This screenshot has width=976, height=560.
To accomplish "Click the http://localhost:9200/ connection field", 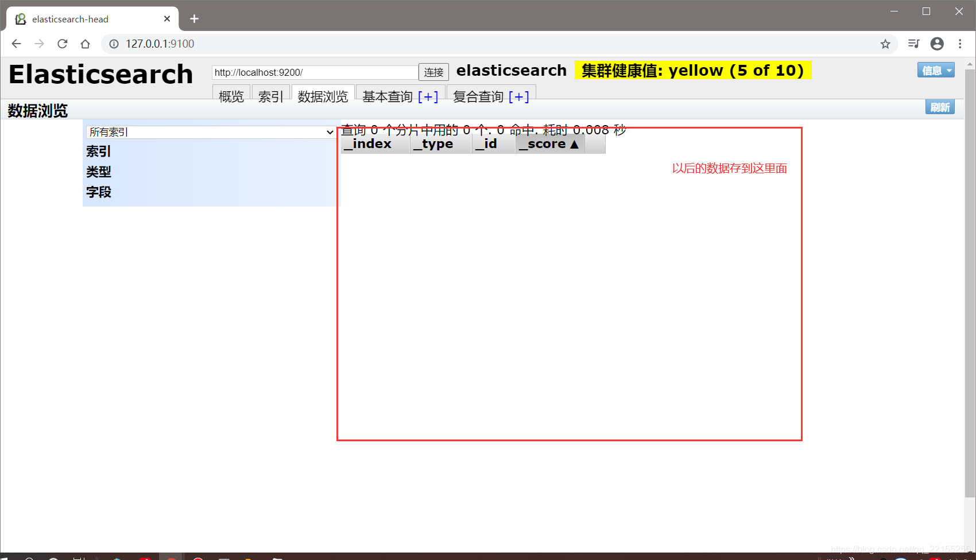I will click(315, 72).
